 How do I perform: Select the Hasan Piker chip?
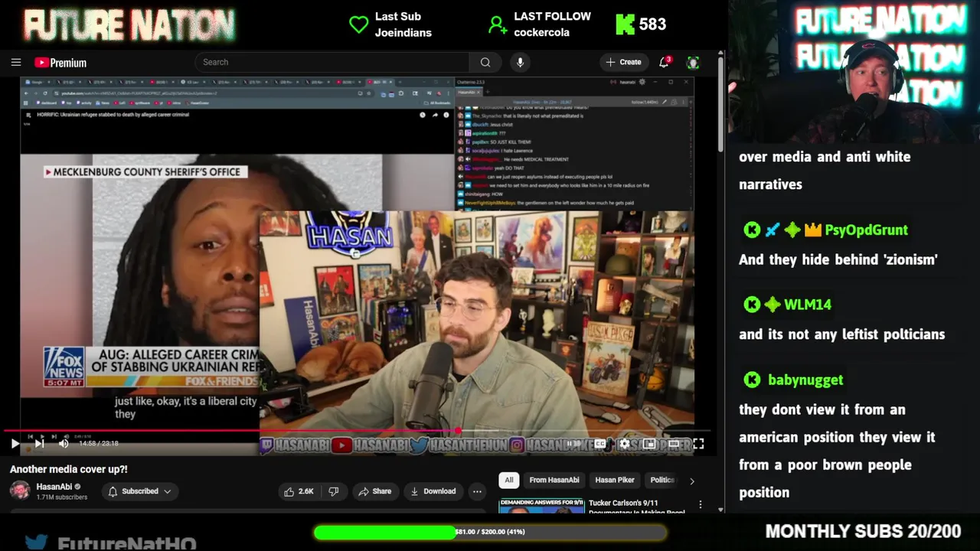615,480
